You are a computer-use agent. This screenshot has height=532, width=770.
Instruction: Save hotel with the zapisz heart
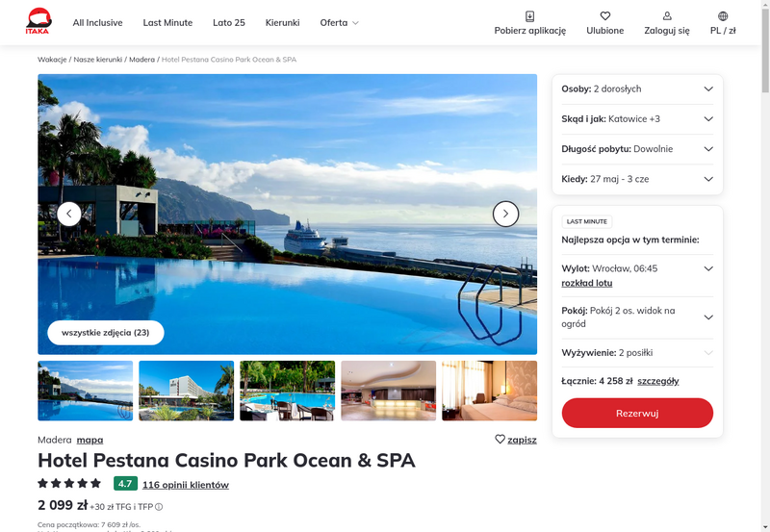(x=500, y=440)
